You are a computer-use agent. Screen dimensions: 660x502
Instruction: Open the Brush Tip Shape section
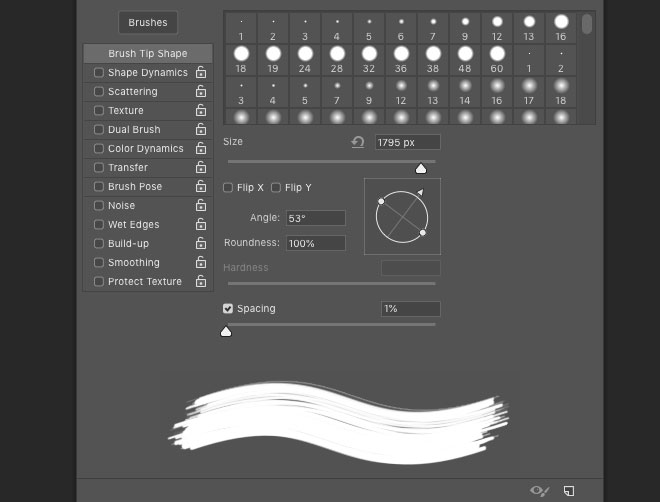tap(148, 53)
